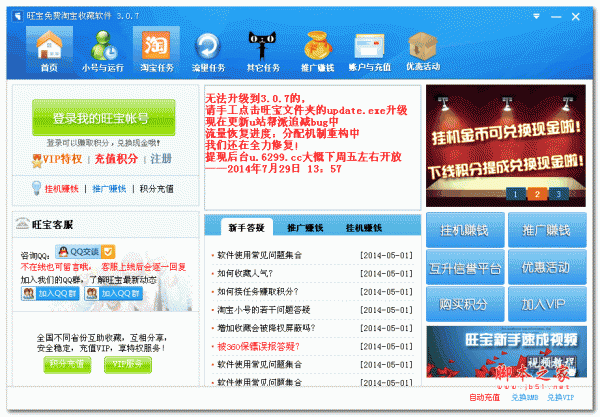
Task: Click the green 积分充值 button
Action: click(x=67, y=364)
